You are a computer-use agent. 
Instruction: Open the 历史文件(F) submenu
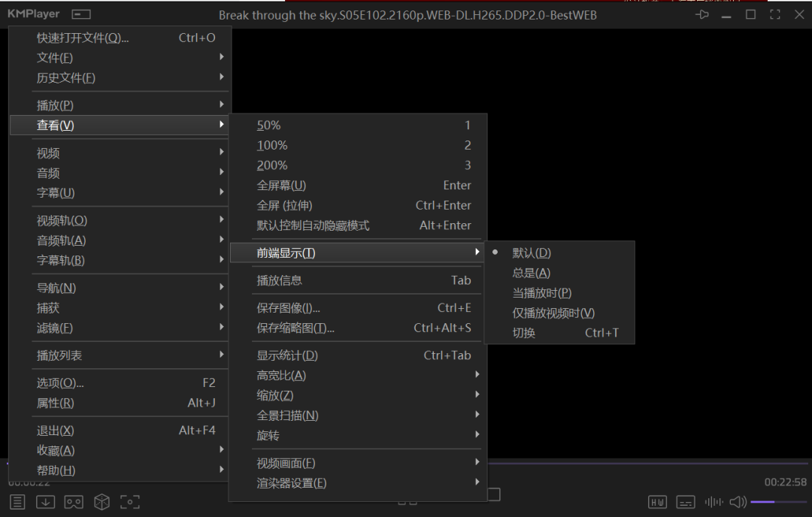[119, 77]
